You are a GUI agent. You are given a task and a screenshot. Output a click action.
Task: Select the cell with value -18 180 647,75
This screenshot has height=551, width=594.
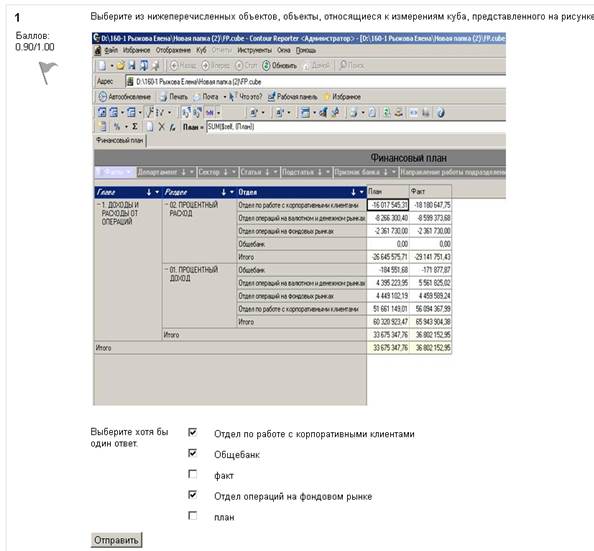pos(430,205)
